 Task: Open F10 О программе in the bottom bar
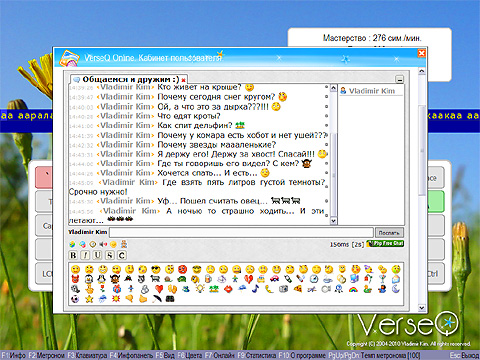pyautogui.click(x=302, y=355)
